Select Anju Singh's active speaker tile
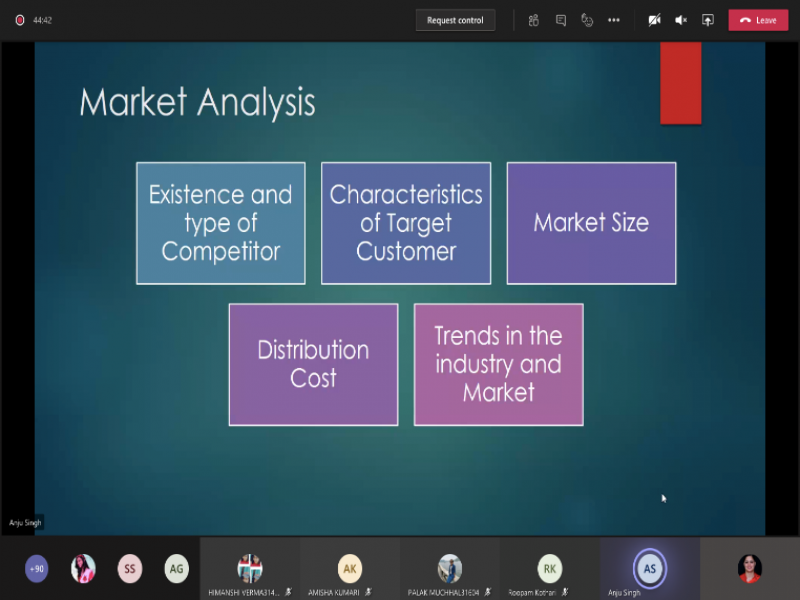The image size is (800, 600). click(650, 568)
